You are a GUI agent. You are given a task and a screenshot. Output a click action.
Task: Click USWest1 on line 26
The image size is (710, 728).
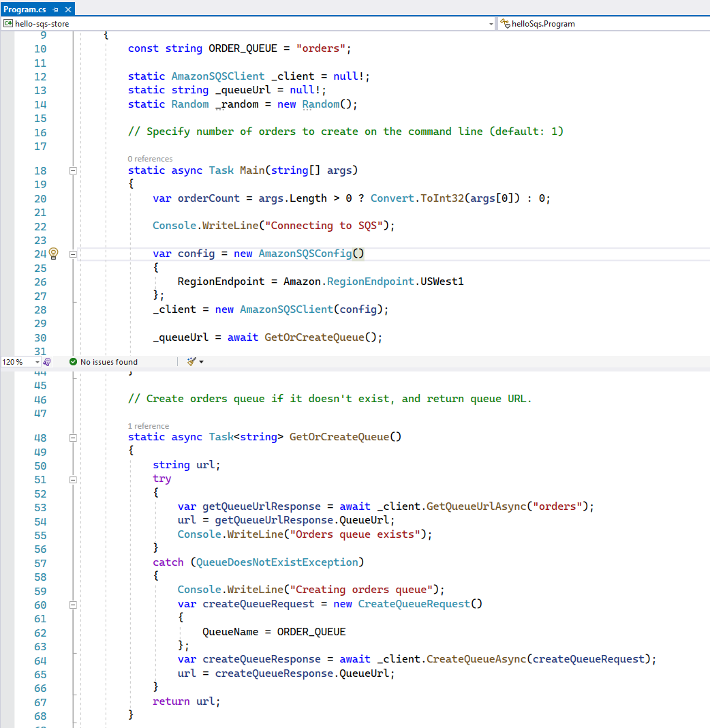pos(442,282)
